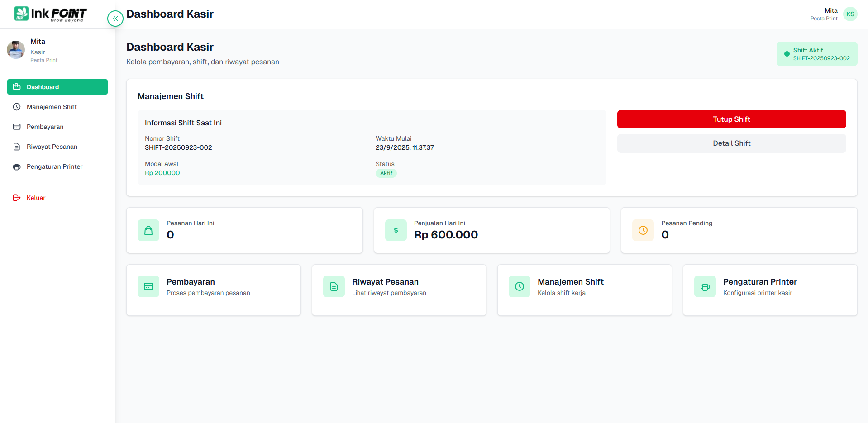Click the dollar icon for Penjualan Hari Ini
This screenshot has width=868, height=423.
point(396,230)
